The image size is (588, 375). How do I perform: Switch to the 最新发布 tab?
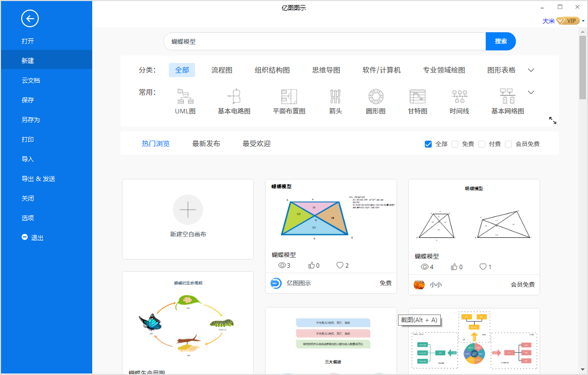[206, 144]
